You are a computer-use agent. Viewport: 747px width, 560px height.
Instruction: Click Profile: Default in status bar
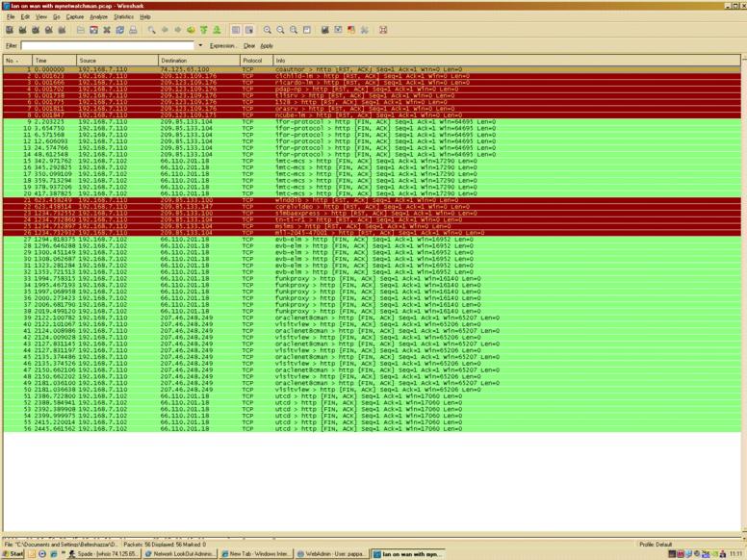[x=656, y=544]
